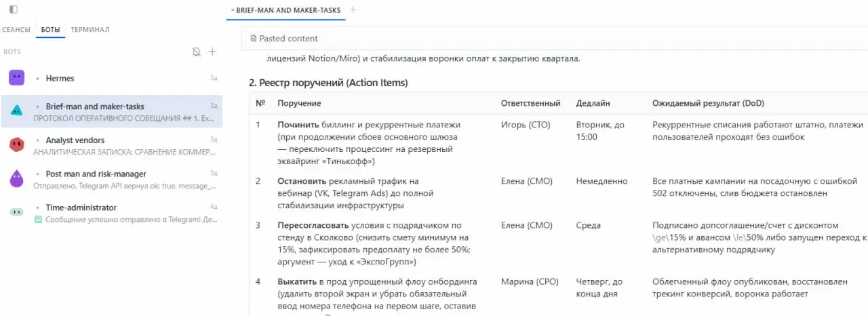868x316 pixels.
Task: Click the 'Облегченный флоу опубликован' result cell
Action: coord(749,288)
